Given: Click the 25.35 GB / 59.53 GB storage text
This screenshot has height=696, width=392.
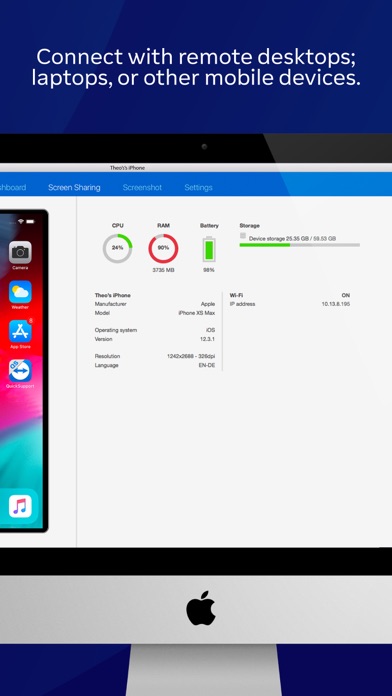Looking at the screenshot, I should click(x=311, y=239).
